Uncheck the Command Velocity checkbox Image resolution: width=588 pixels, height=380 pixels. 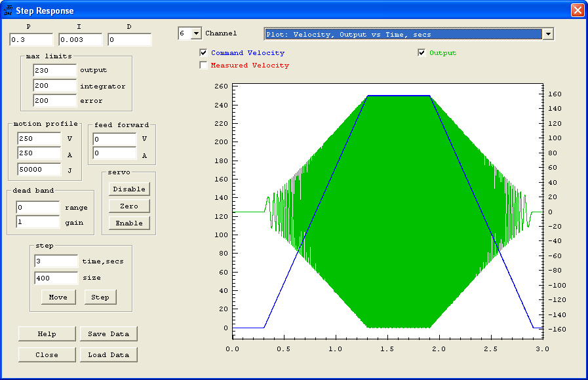click(x=204, y=53)
